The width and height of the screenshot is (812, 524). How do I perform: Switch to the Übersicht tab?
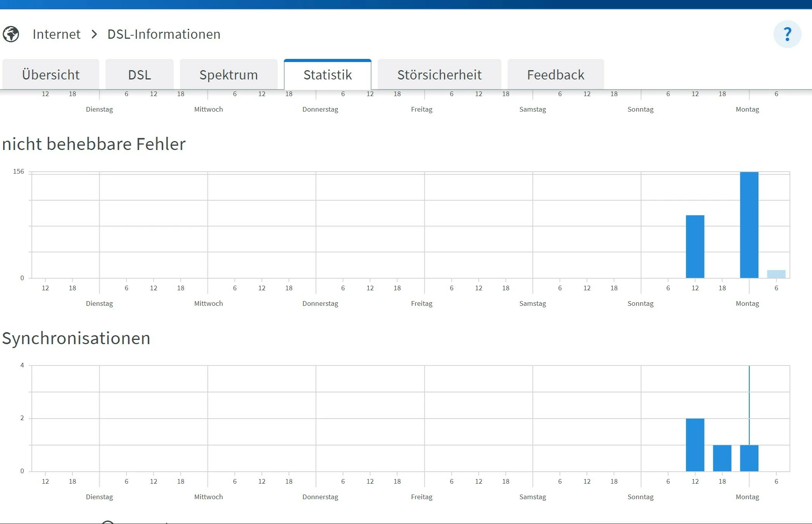click(51, 74)
